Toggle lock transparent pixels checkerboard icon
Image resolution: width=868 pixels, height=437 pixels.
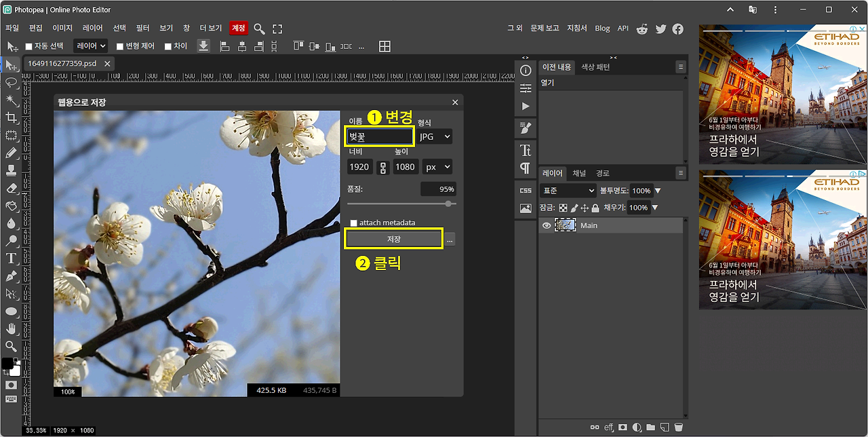coord(563,208)
